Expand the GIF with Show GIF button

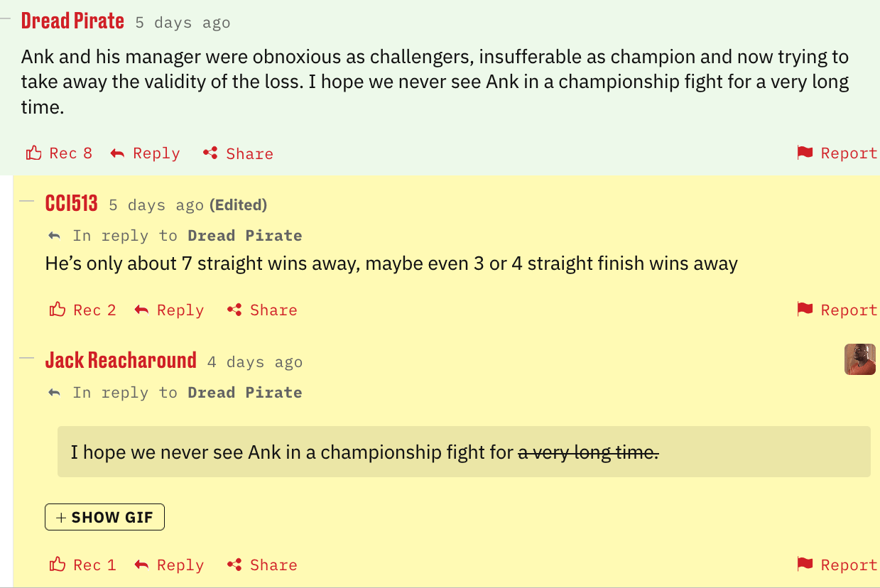pos(104,517)
